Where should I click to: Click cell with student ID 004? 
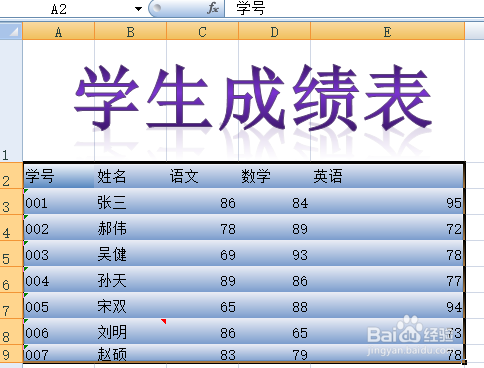59,280
